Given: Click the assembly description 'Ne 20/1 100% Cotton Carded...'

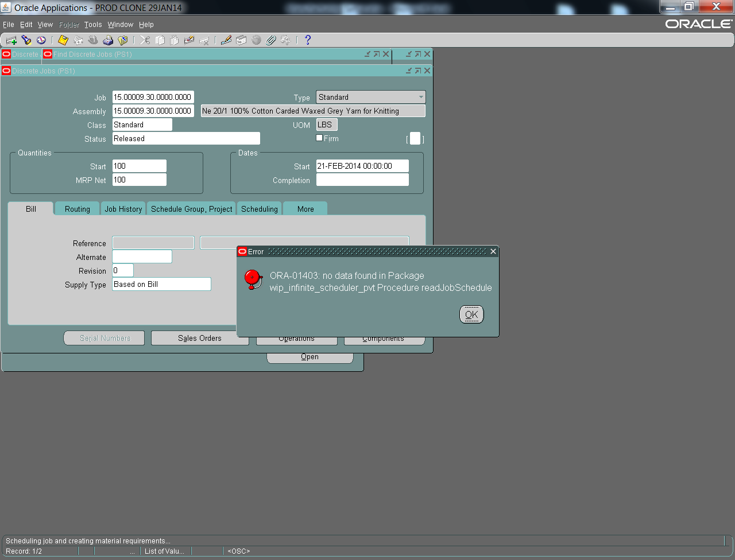Looking at the screenshot, I should coord(313,111).
